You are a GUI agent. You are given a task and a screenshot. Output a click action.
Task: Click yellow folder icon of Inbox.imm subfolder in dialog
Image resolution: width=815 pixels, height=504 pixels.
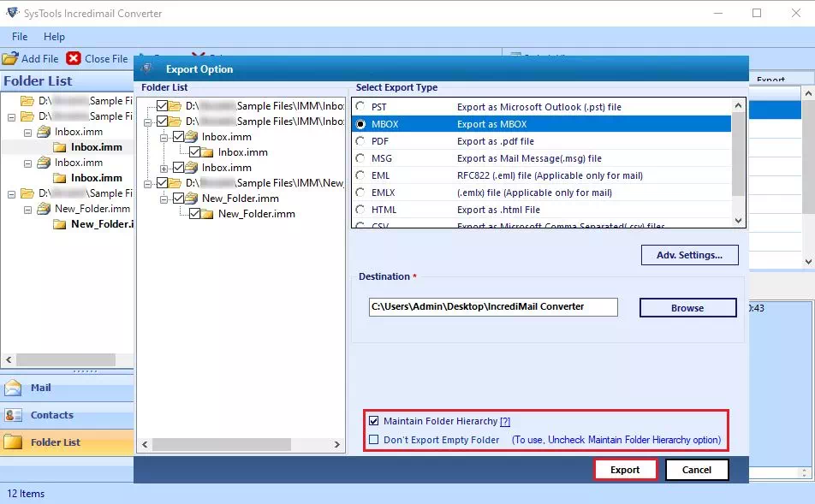click(207, 152)
